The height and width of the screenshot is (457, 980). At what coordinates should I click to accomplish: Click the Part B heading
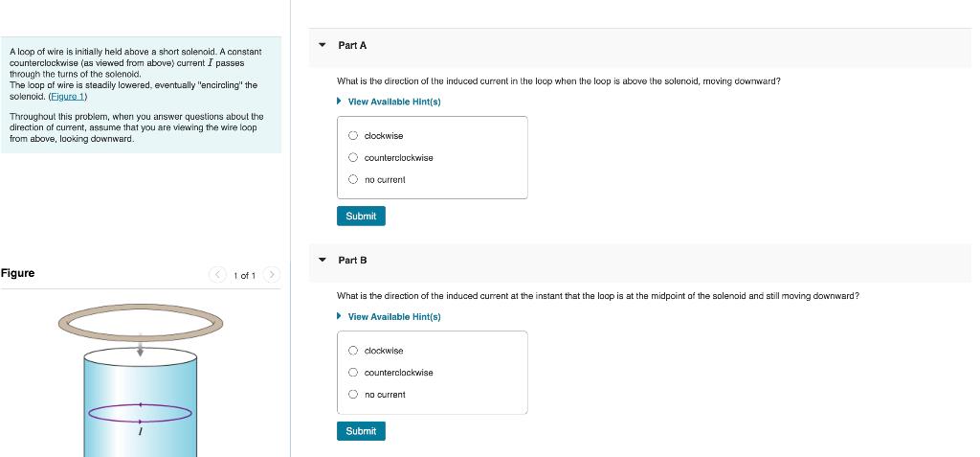[352, 260]
